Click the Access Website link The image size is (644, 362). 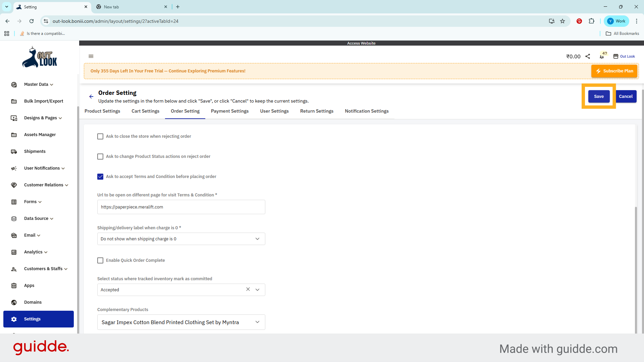click(x=361, y=43)
